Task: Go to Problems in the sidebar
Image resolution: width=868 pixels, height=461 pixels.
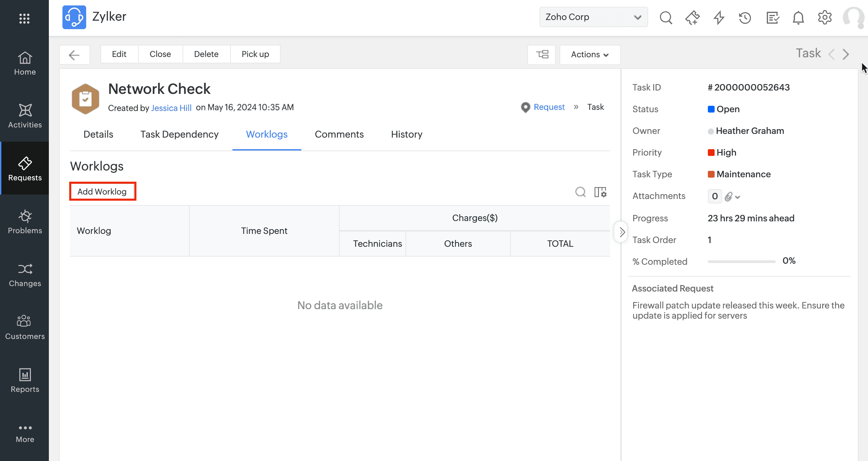Action: (x=25, y=222)
